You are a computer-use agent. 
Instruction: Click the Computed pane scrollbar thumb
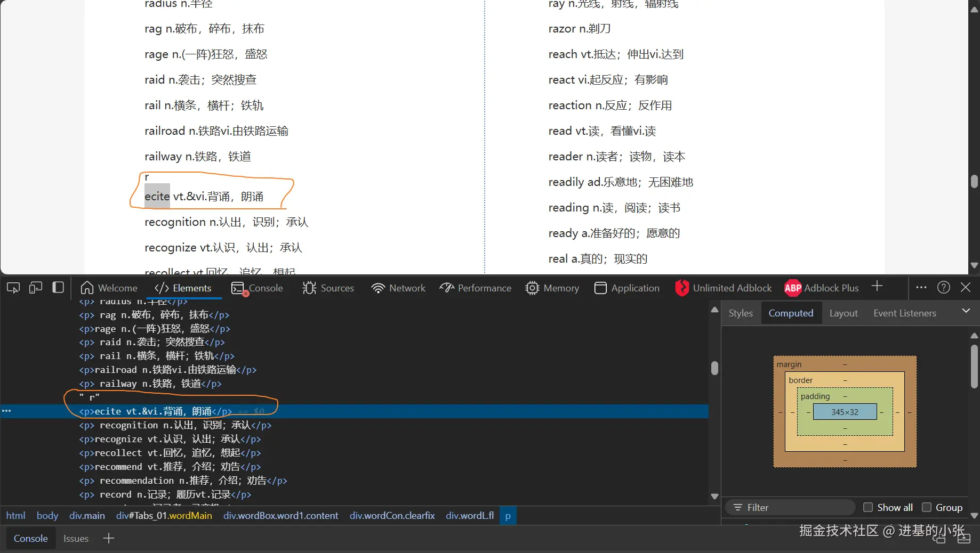click(974, 366)
